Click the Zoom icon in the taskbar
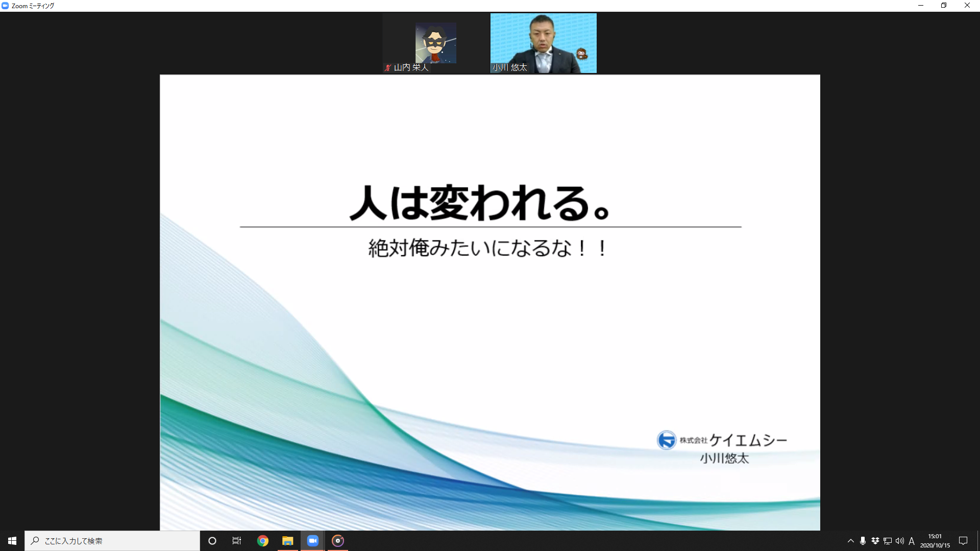The width and height of the screenshot is (980, 551). pyautogui.click(x=313, y=541)
